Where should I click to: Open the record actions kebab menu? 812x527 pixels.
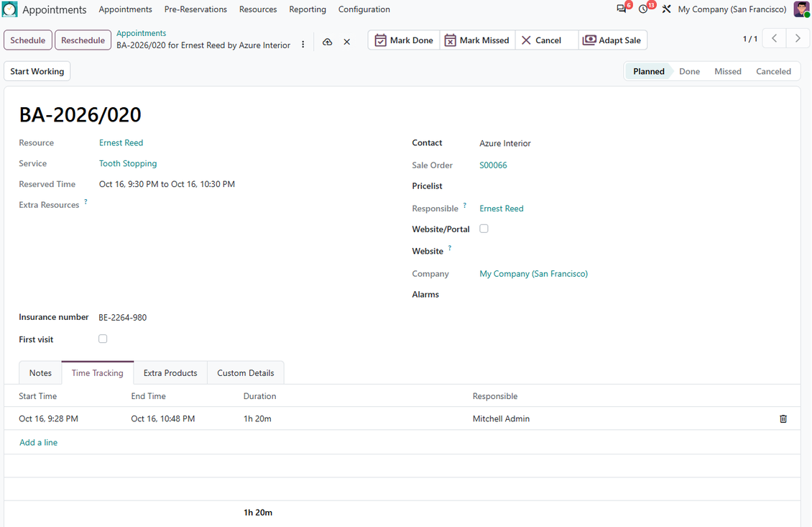pos(303,45)
